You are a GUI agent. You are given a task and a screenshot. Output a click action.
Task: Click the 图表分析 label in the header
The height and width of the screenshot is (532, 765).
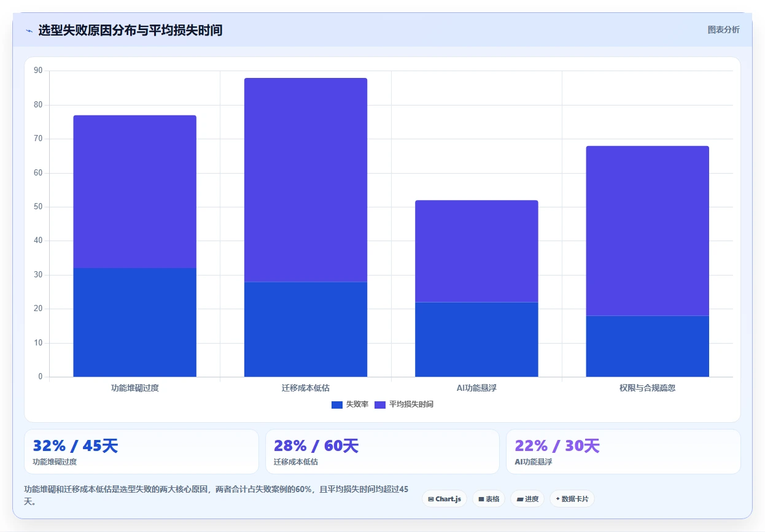(x=723, y=29)
